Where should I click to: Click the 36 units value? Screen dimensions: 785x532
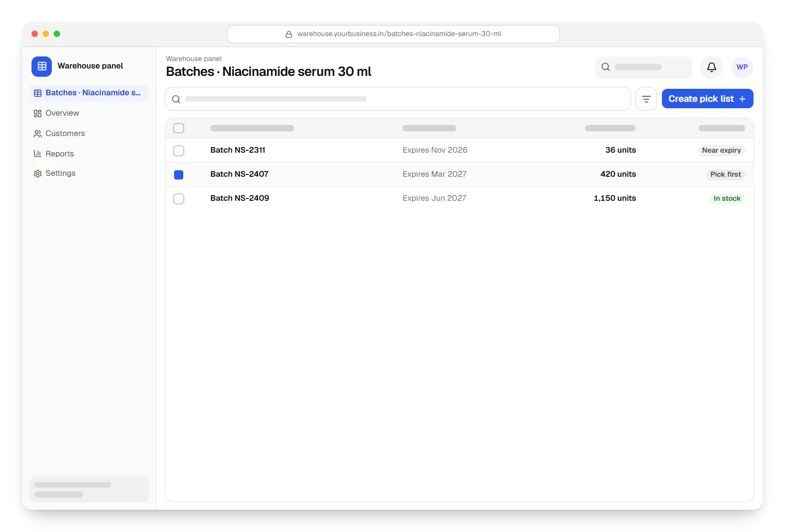click(x=620, y=150)
